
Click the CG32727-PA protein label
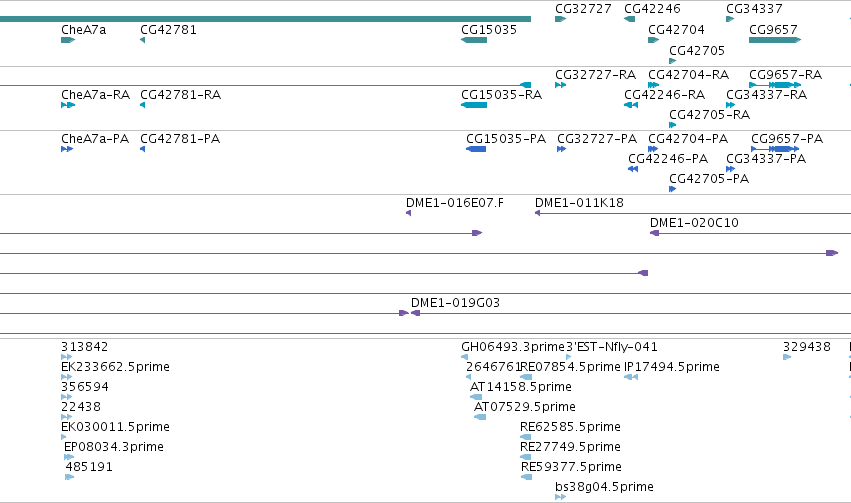click(x=597, y=139)
